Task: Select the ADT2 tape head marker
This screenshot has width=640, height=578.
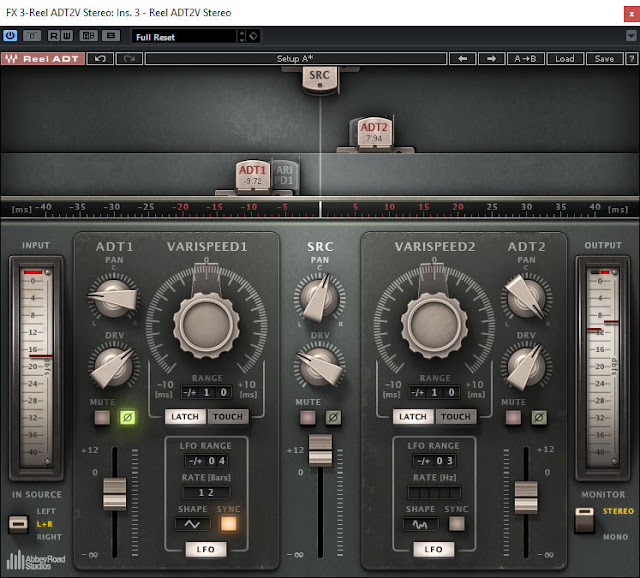Action: click(x=374, y=131)
